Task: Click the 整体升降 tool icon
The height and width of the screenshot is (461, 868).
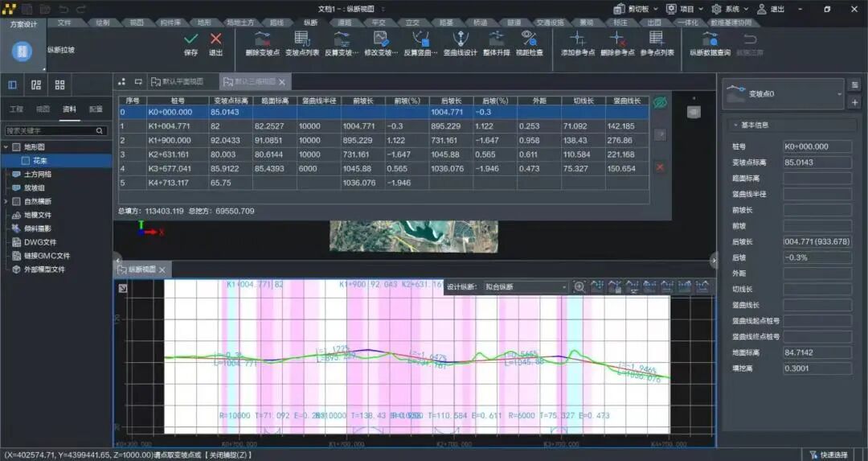Action: click(x=496, y=39)
